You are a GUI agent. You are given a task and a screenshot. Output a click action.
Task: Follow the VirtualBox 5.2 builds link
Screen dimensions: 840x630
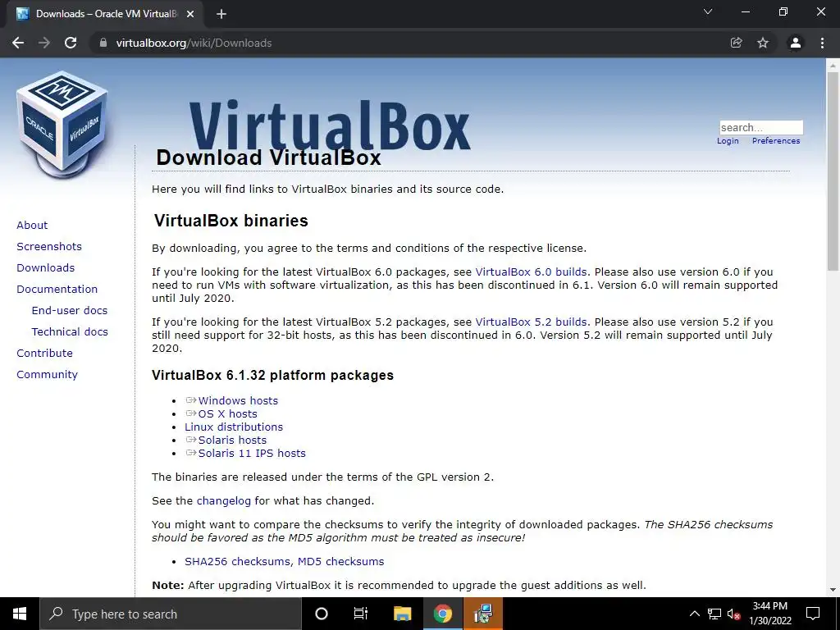click(x=531, y=322)
